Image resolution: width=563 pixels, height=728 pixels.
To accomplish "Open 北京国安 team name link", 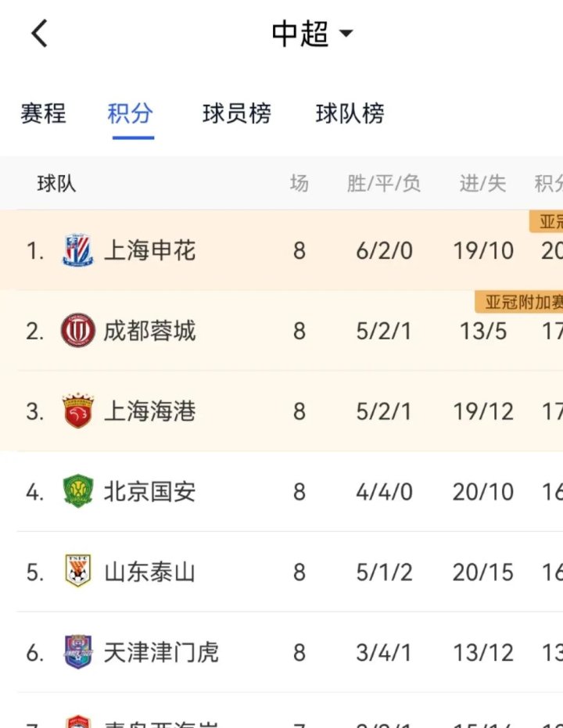I will [150, 492].
